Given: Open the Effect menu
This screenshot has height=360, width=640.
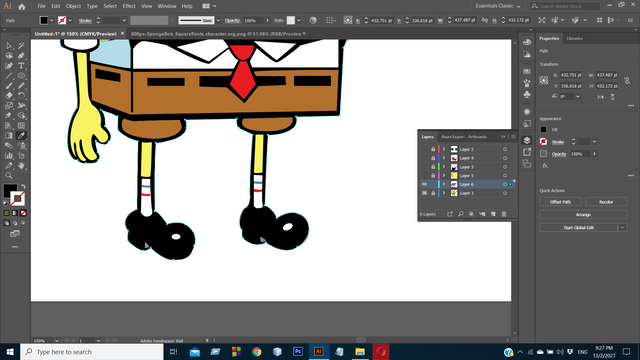Looking at the screenshot, I should [x=129, y=6].
